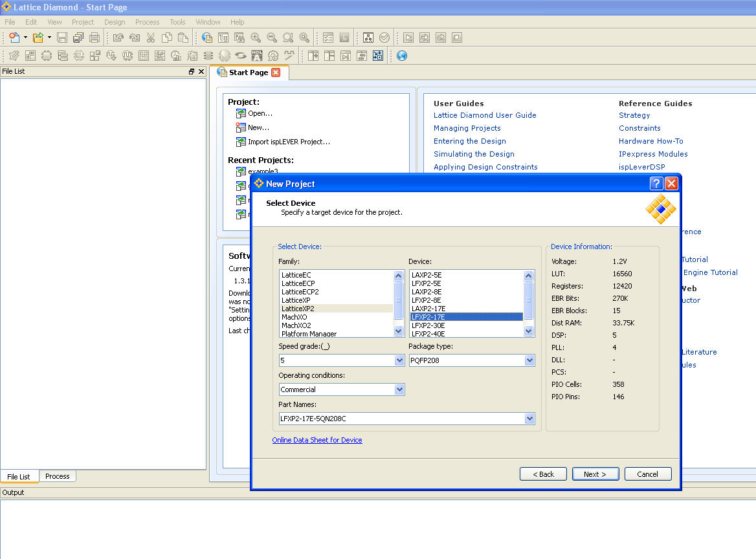Click the Run play-triangle toolbar icon
The height and width of the screenshot is (559, 756).
pyautogui.click(x=408, y=38)
